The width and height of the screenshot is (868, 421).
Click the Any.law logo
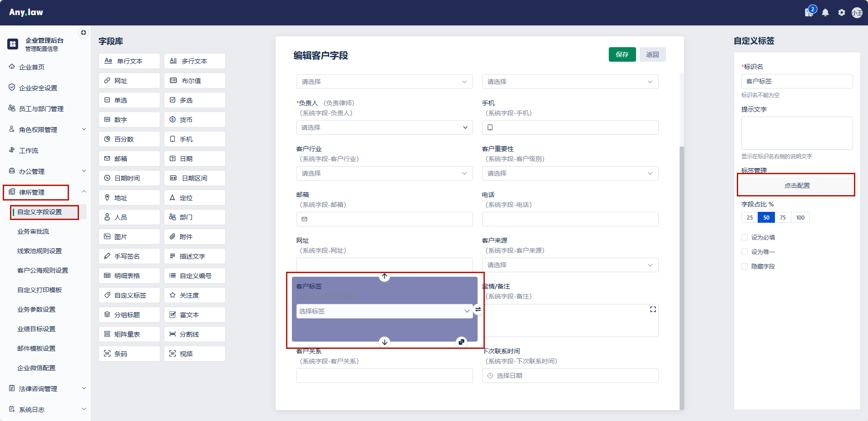tap(26, 12)
